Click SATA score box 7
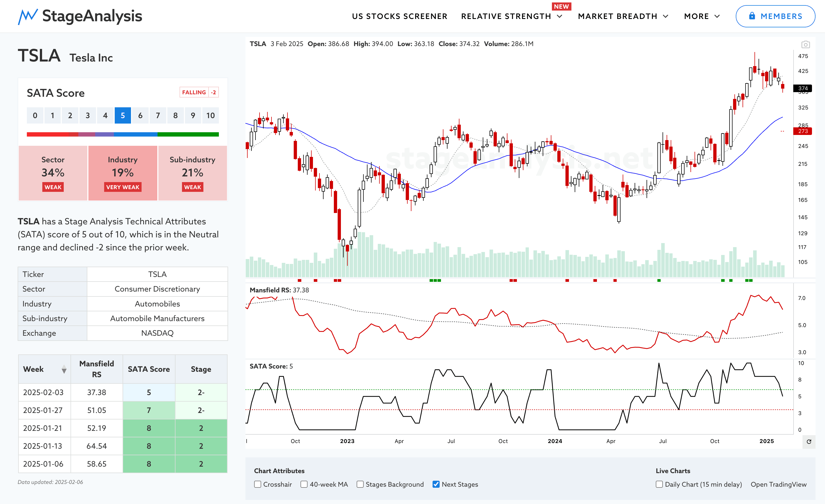 pos(158,115)
